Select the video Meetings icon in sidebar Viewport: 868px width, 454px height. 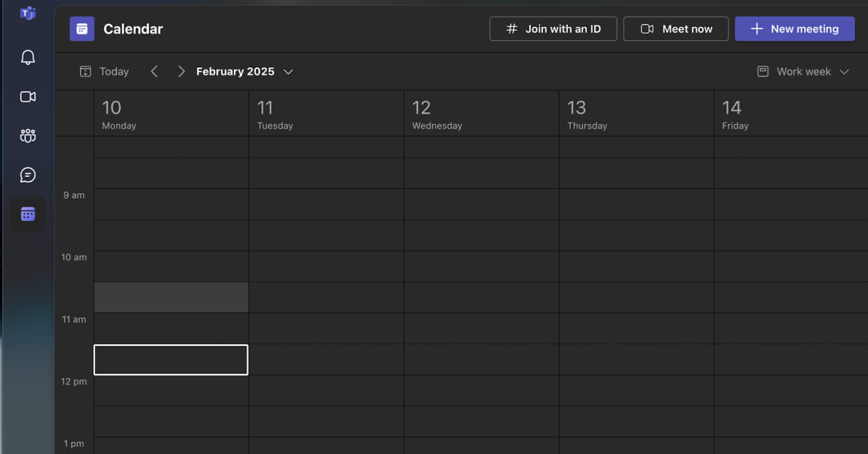click(27, 97)
